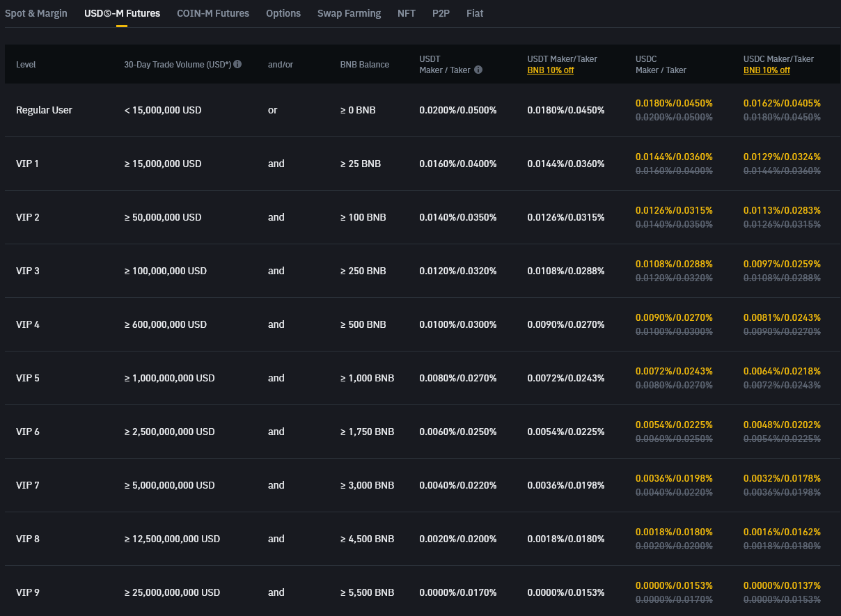Open the P2P tab
The width and height of the screenshot is (841, 616).
[x=441, y=13]
